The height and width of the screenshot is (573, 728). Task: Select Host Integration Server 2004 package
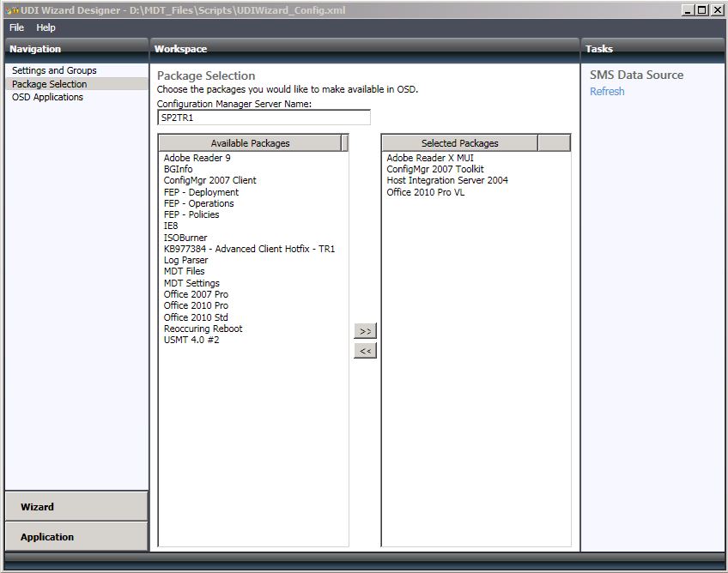pos(447,180)
